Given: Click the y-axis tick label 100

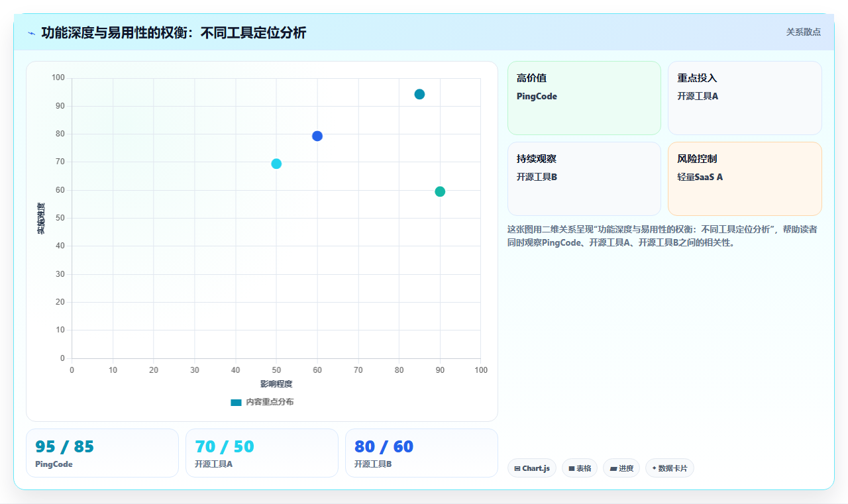Looking at the screenshot, I should click(58, 78).
